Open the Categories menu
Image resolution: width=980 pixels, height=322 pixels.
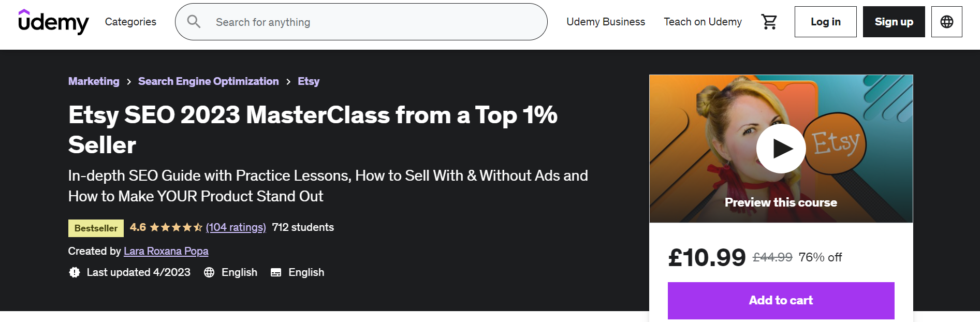tap(130, 22)
